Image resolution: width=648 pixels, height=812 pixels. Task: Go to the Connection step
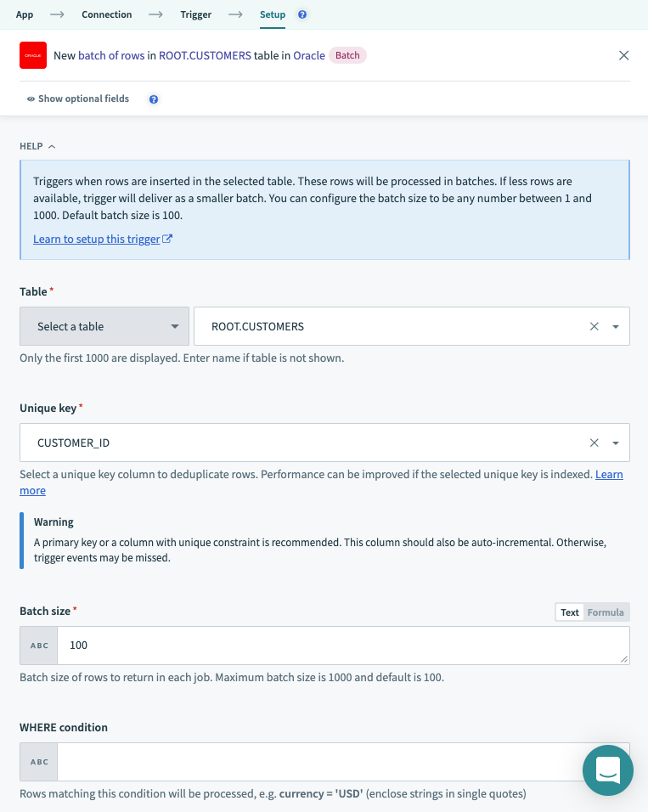coord(106,14)
